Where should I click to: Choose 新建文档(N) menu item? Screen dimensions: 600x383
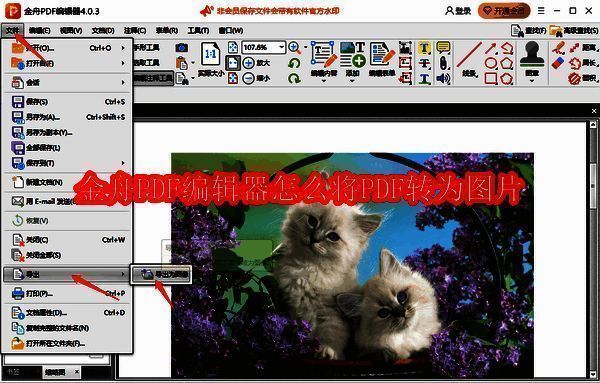click(68, 182)
